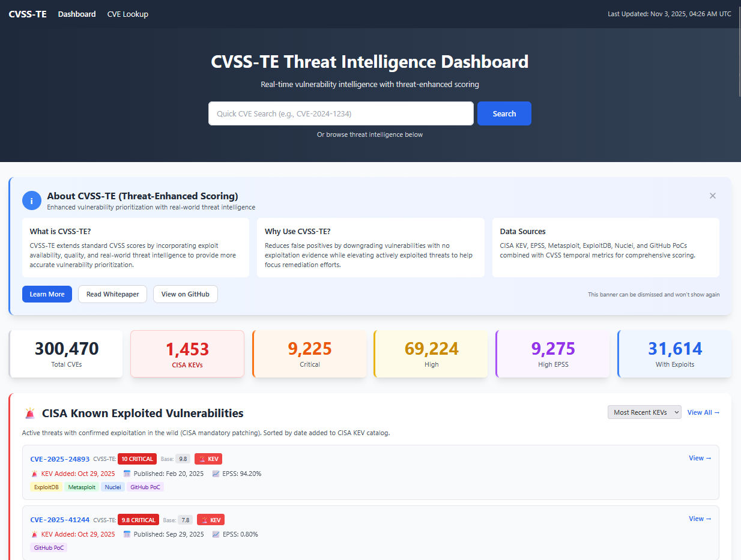Click the CVSS-TE logo in the header
This screenshot has height=560, width=741.
pyautogui.click(x=27, y=14)
